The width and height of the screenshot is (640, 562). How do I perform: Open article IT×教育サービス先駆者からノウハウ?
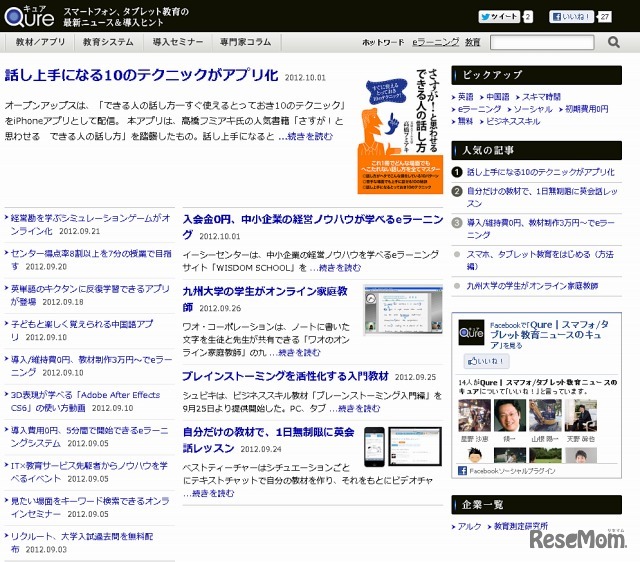89,472
